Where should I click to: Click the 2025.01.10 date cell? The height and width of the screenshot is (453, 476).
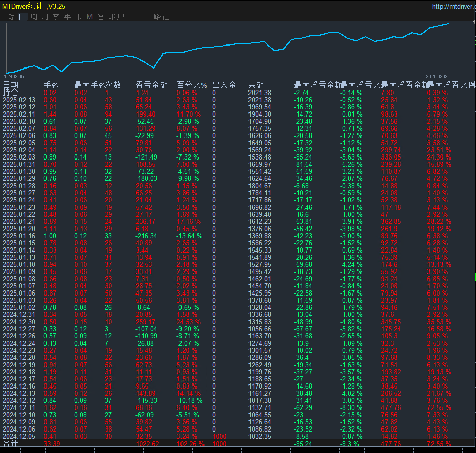tap(19, 264)
